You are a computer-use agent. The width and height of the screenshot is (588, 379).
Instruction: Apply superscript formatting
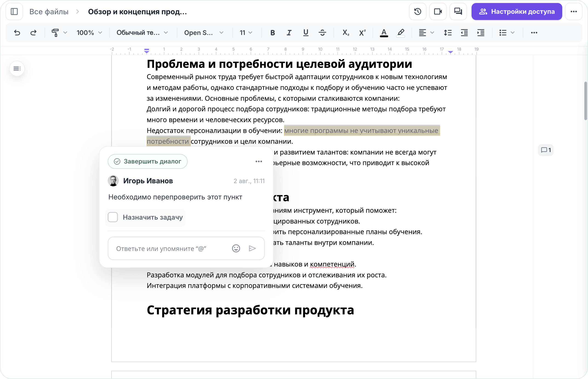tap(362, 32)
